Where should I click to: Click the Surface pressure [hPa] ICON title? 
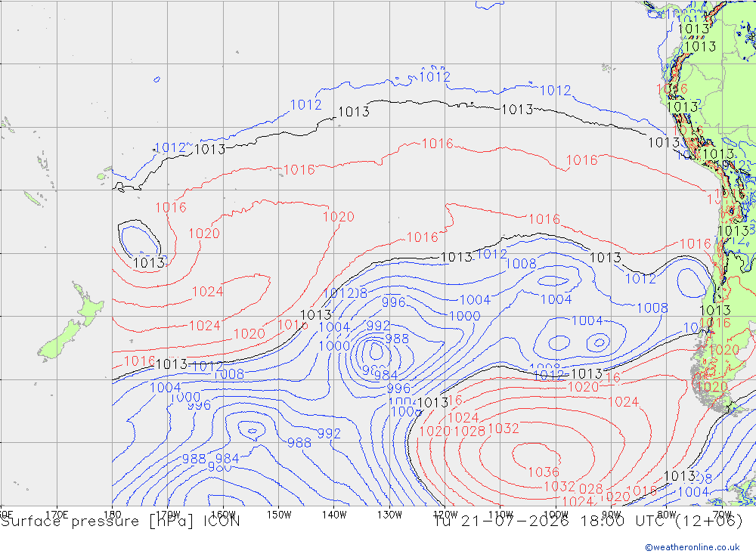(x=120, y=522)
